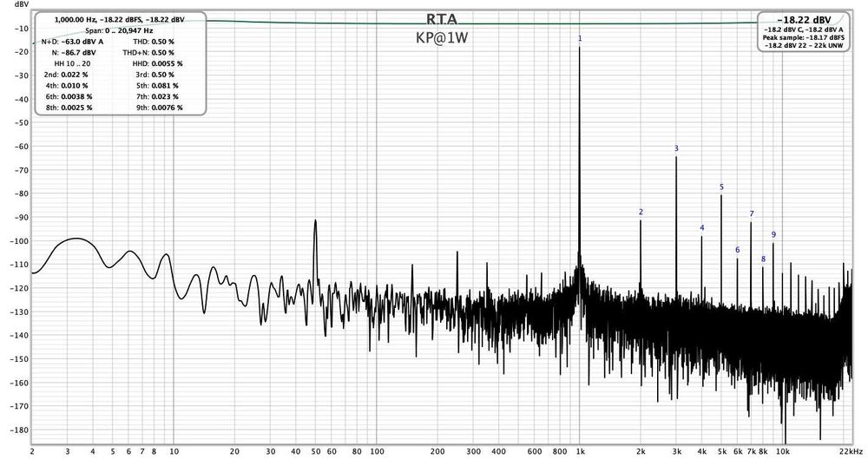Click the tip of the 1 kHz fundamental peak
This screenshot has width=868, height=459.
(x=580, y=49)
